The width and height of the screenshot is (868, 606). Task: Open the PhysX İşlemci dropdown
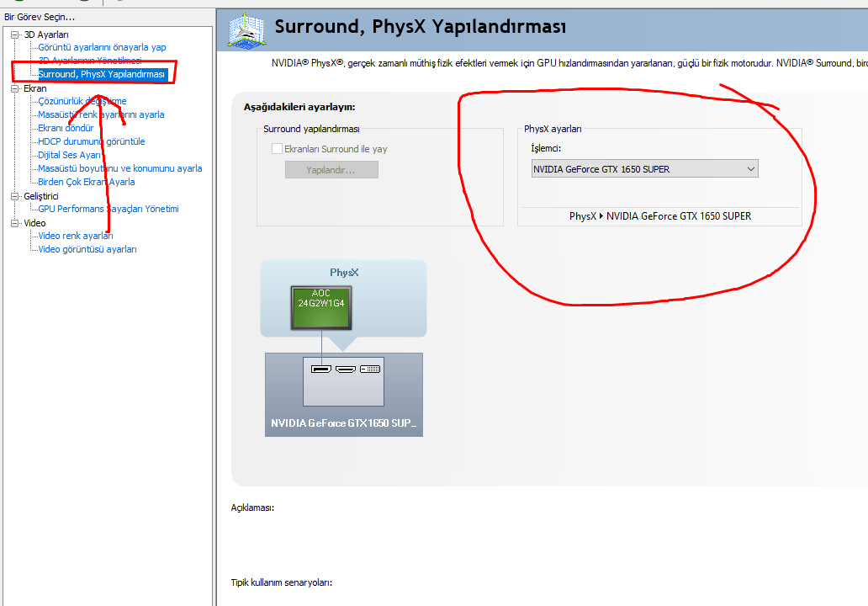(x=644, y=169)
